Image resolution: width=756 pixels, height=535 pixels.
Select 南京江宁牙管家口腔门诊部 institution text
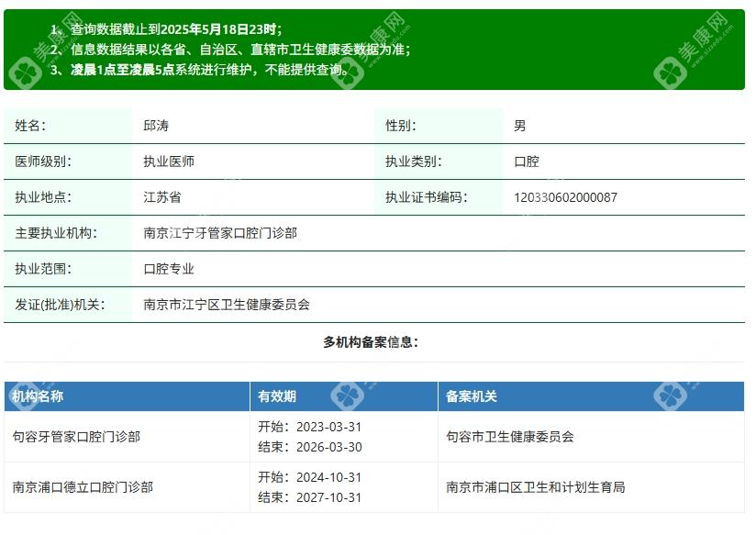point(220,233)
